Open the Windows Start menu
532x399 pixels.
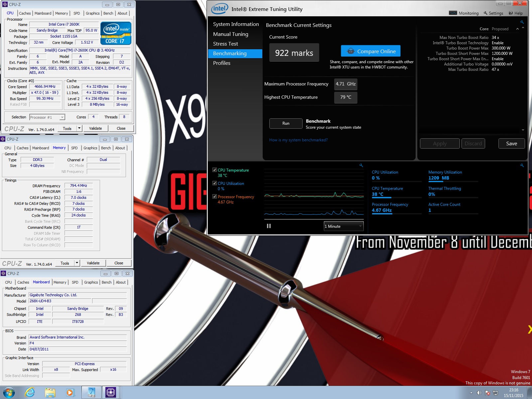pyautogui.click(x=8, y=393)
